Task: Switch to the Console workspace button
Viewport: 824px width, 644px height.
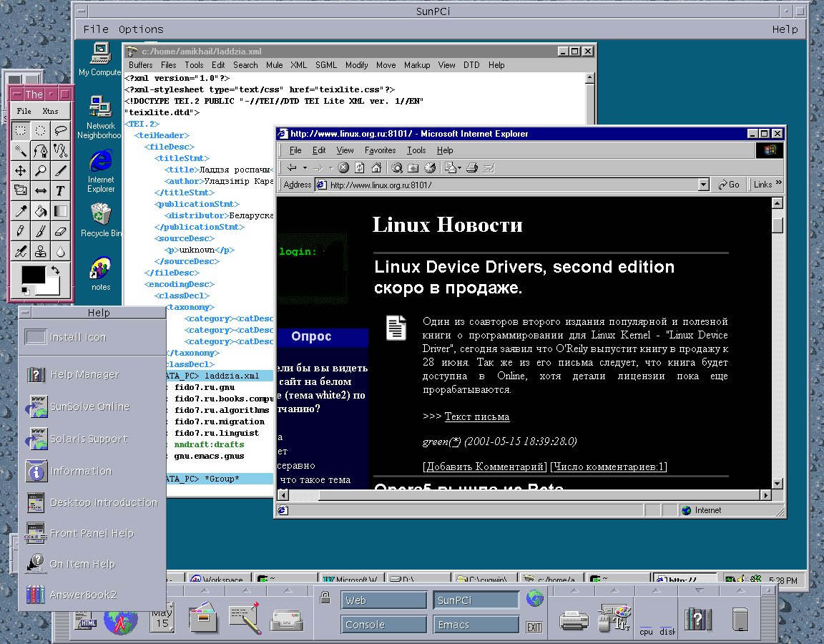Action: click(x=383, y=625)
